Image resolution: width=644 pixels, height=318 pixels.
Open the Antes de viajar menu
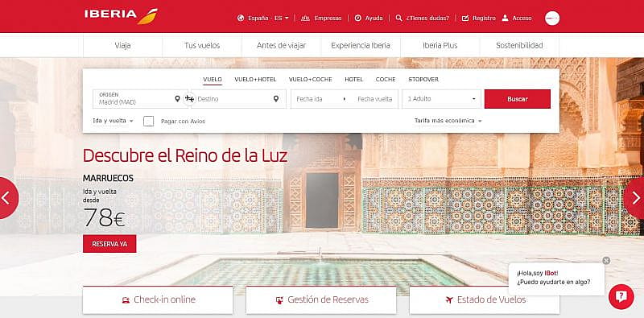coord(281,46)
